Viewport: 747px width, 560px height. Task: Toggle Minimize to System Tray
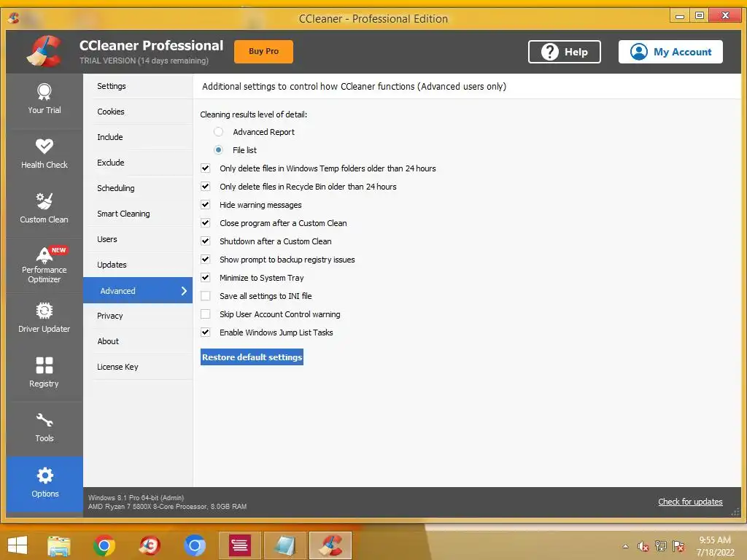pyautogui.click(x=205, y=278)
